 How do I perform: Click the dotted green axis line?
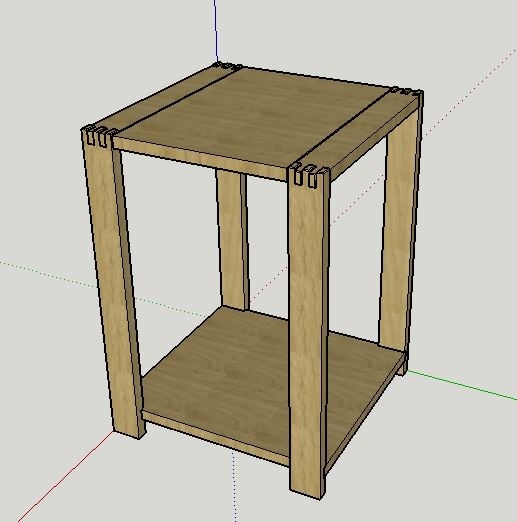(100, 287)
